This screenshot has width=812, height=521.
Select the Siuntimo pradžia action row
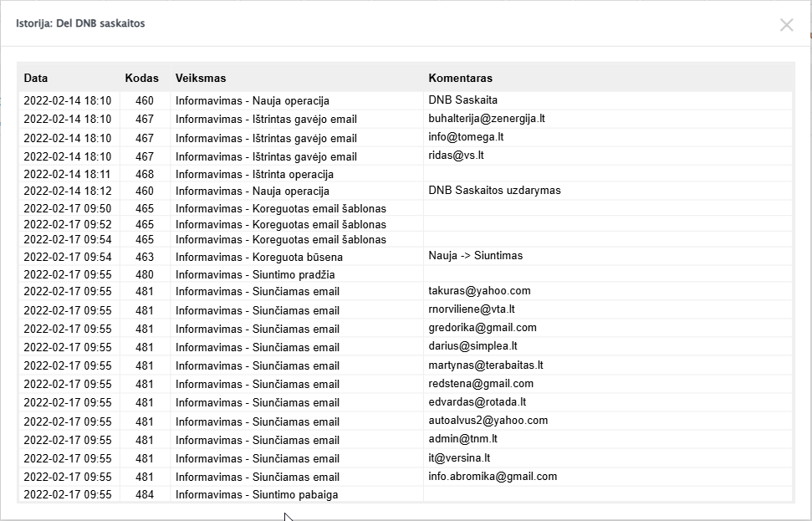pyautogui.click(x=255, y=274)
